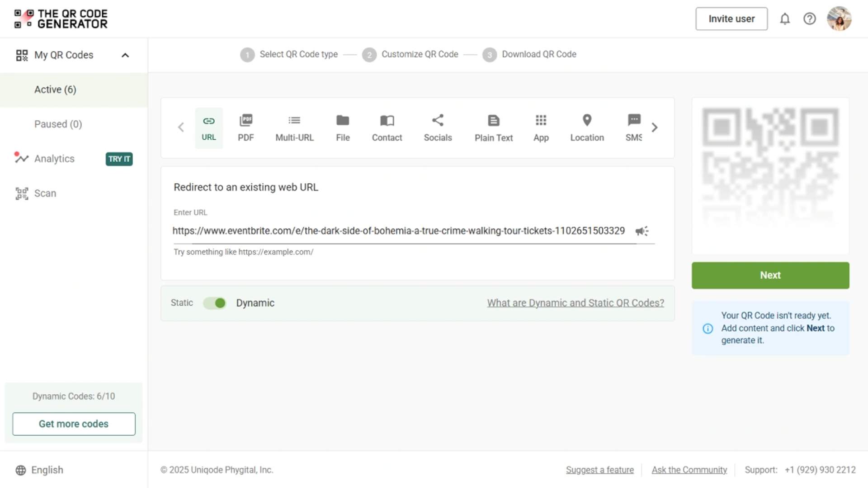This screenshot has height=488, width=868.
Task: Click Get more codes button
Action: [x=74, y=424]
